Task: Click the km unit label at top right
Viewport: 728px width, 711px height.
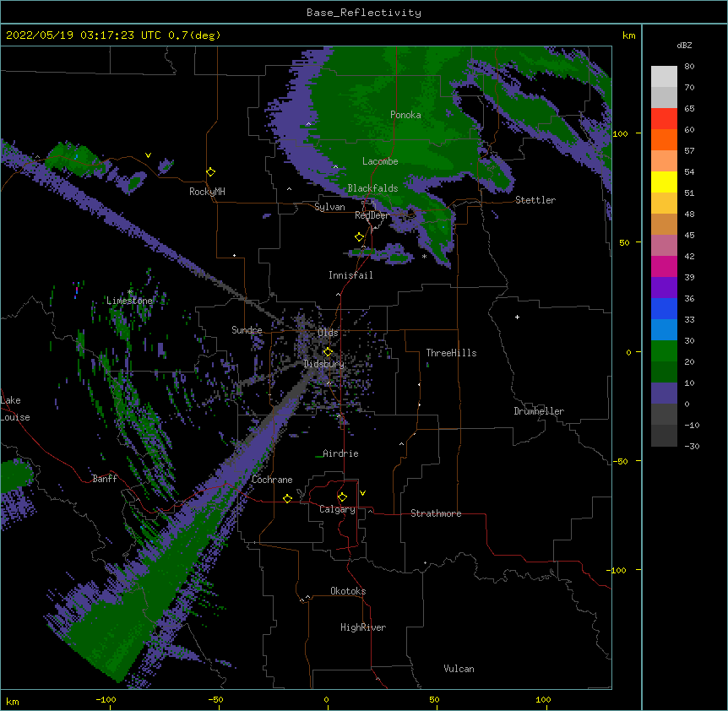Action: click(628, 35)
